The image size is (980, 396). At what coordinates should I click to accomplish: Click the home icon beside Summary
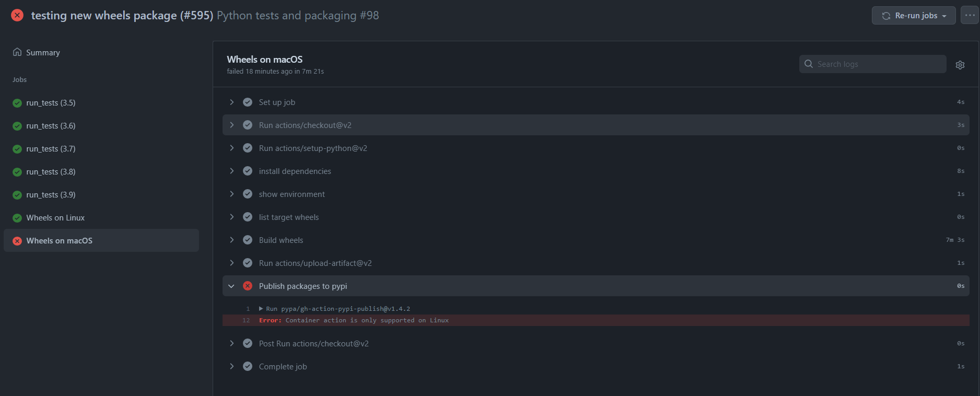pyautogui.click(x=16, y=52)
